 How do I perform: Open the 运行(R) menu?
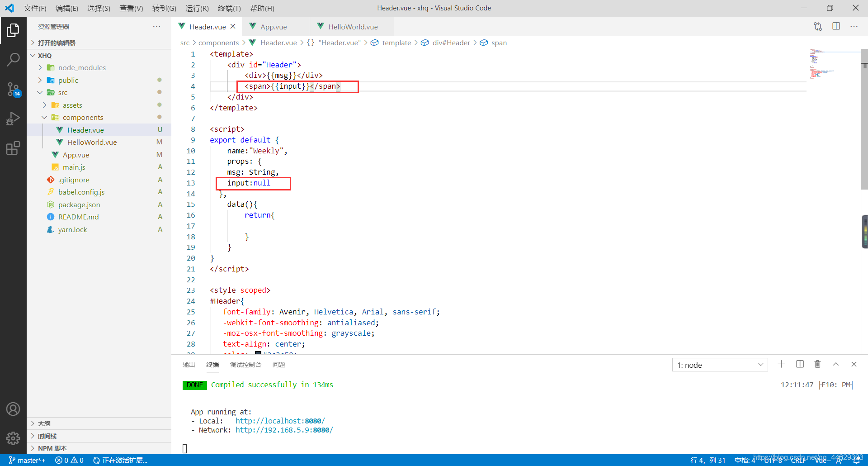point(197,8)
